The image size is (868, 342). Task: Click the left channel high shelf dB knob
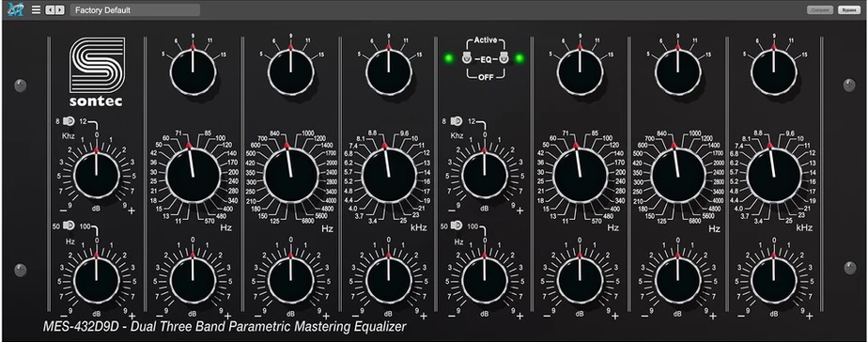[x=97, y=176]
